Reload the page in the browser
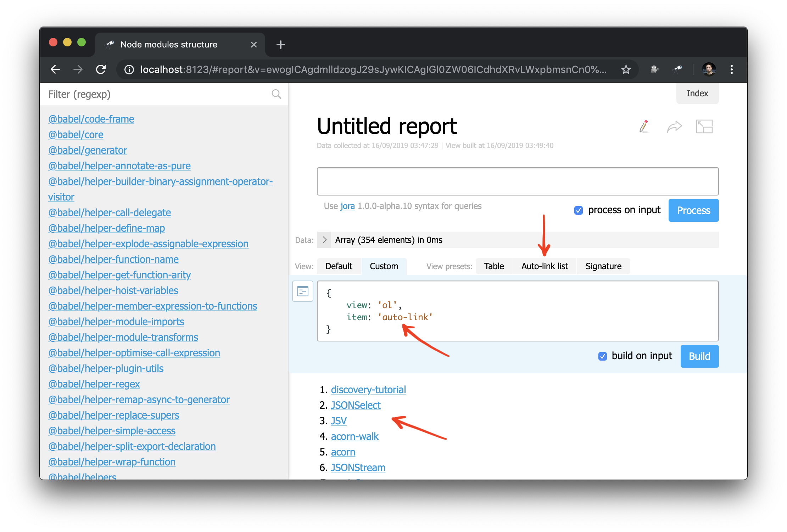787x532 pixels. [x=101, y=69]
